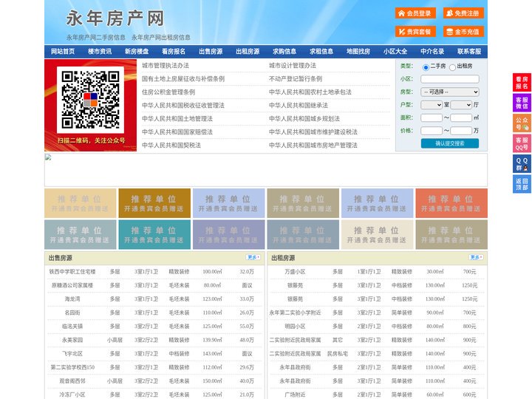Click the 更多 link in the 出售房源 panel
This screenshot has height=399, width=532.
click(x=253, y=258)
